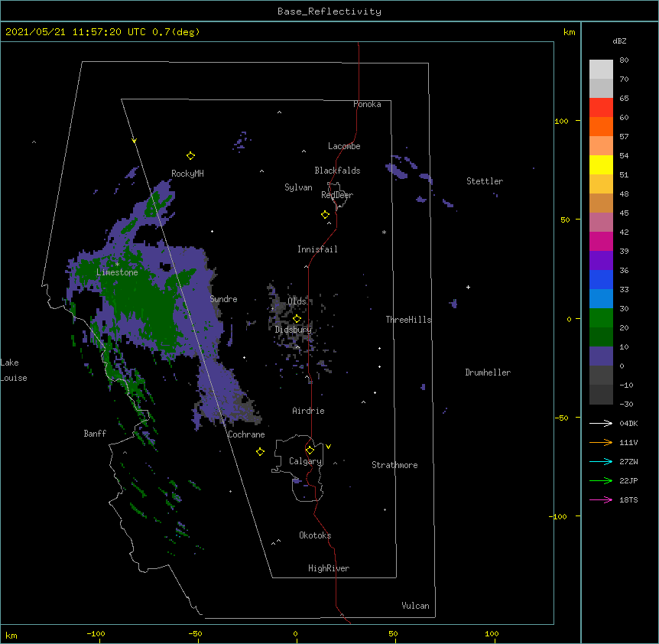The width and height of the screenshot is (659, 644).
Task: Click the yellow diamond marker between Olds and Didsbury
Action: point(297,319)
